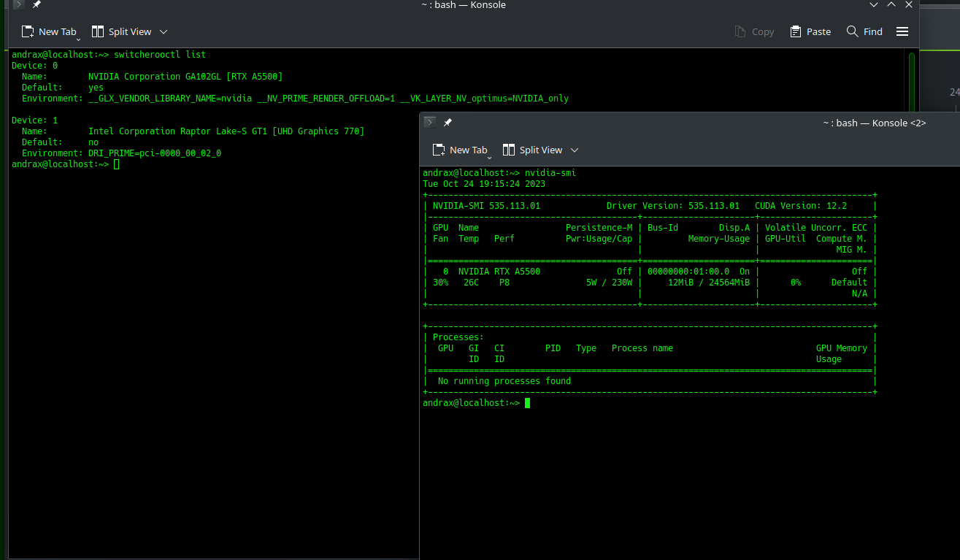Click the 'Device: 0' line
Screen dimensions: 960x560
point(34,66)
